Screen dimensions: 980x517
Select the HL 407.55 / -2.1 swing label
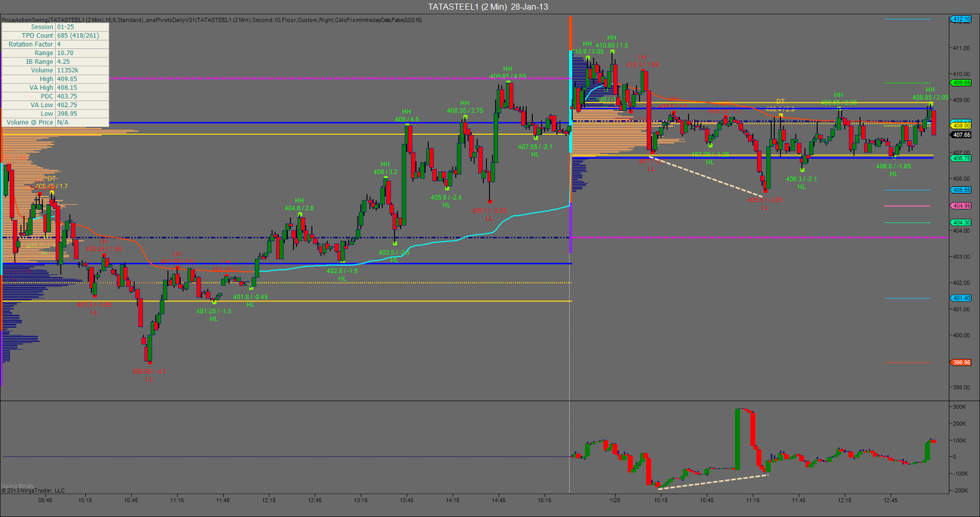click(x=535, y=151)
